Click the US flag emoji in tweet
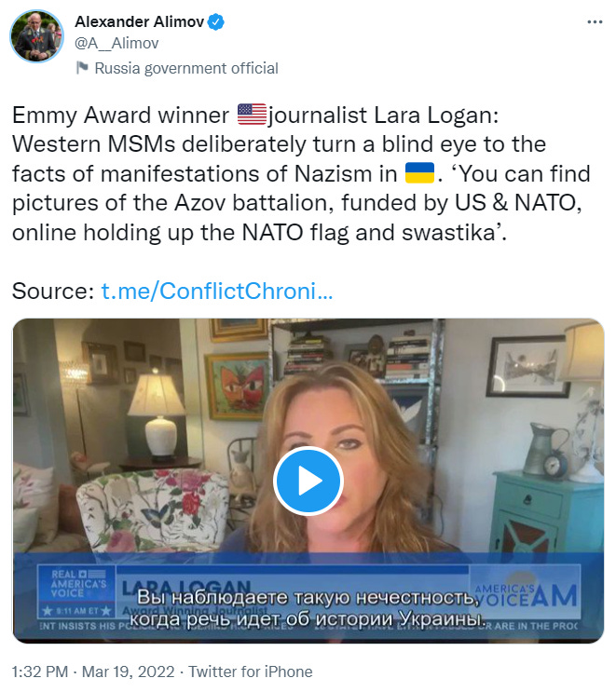616x692 pixels. point(252,115)
